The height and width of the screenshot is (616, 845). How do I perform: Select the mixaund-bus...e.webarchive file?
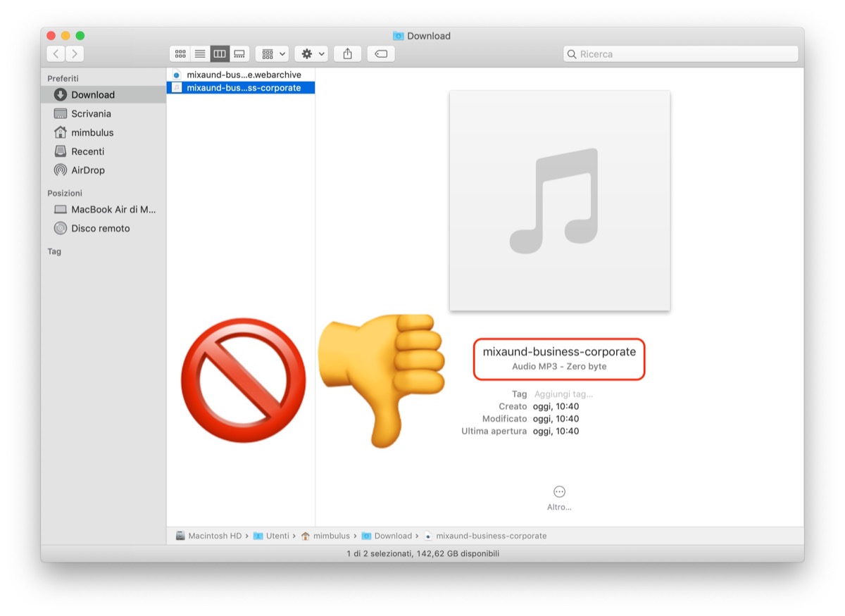coord(241,75)
